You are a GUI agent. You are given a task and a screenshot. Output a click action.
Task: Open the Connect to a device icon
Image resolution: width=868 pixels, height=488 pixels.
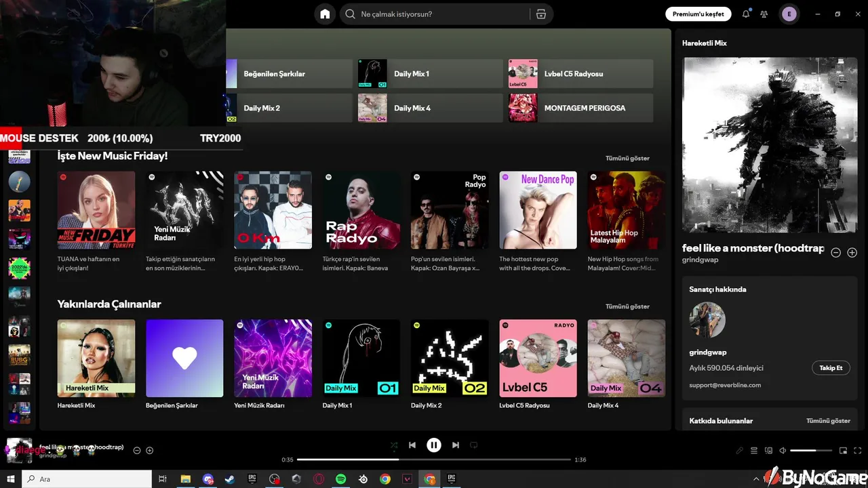768,451
